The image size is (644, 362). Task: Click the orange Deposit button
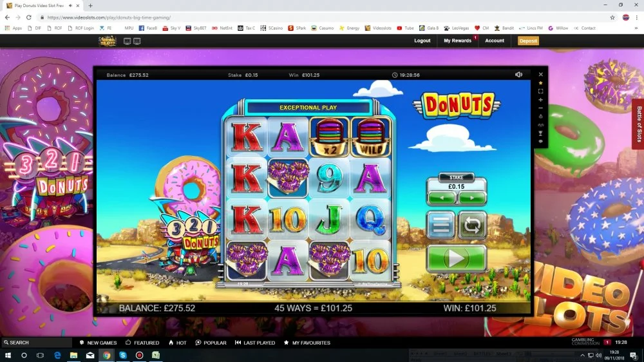click(x=528, y=41)
